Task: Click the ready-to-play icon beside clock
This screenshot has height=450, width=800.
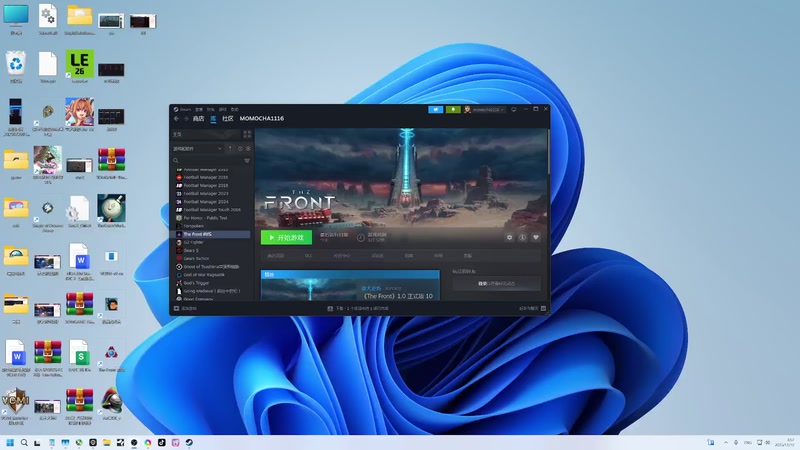Action: (x=248, y=148)
